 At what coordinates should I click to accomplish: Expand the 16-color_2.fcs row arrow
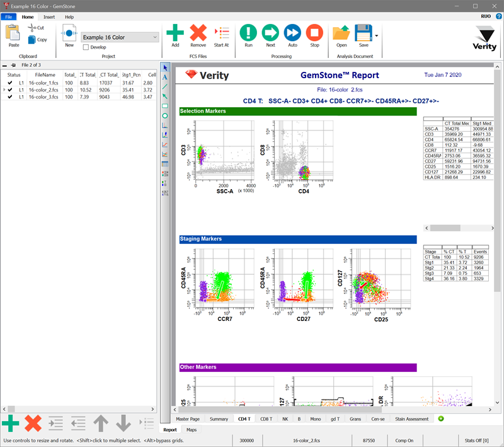point(4,90)
